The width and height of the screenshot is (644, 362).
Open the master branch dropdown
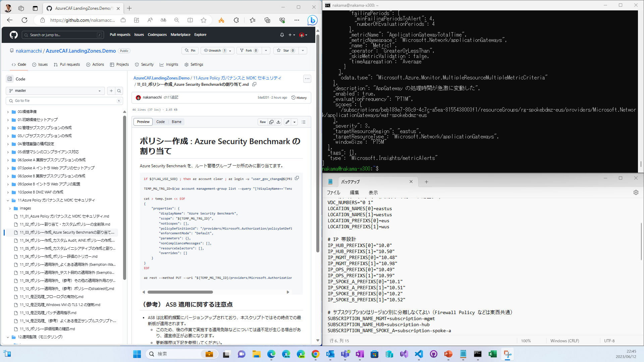55,91
